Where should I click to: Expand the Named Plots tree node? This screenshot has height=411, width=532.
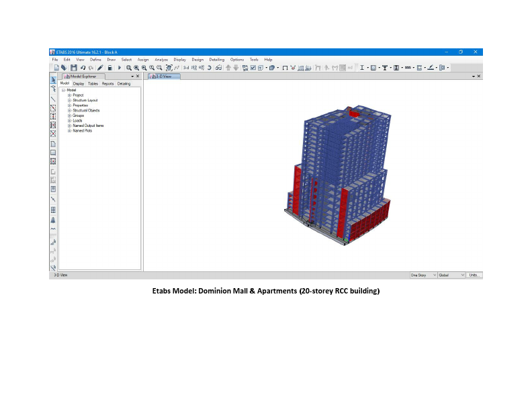tap(69, 131)
